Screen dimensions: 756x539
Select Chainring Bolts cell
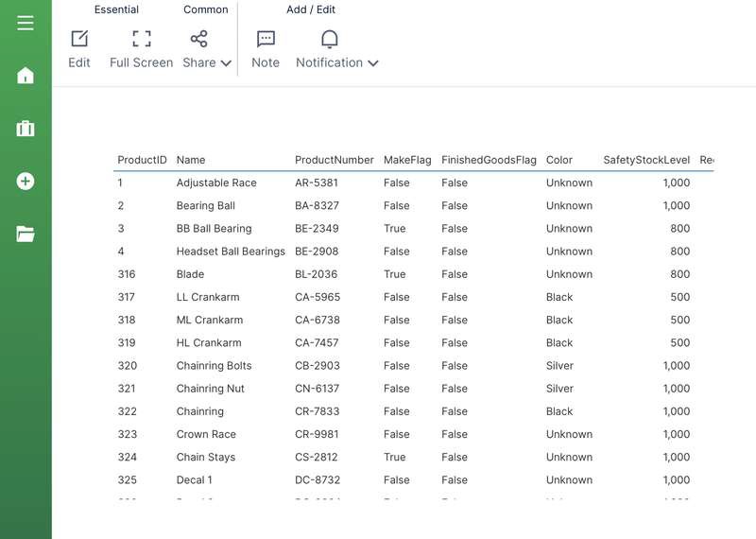(215, 366)
